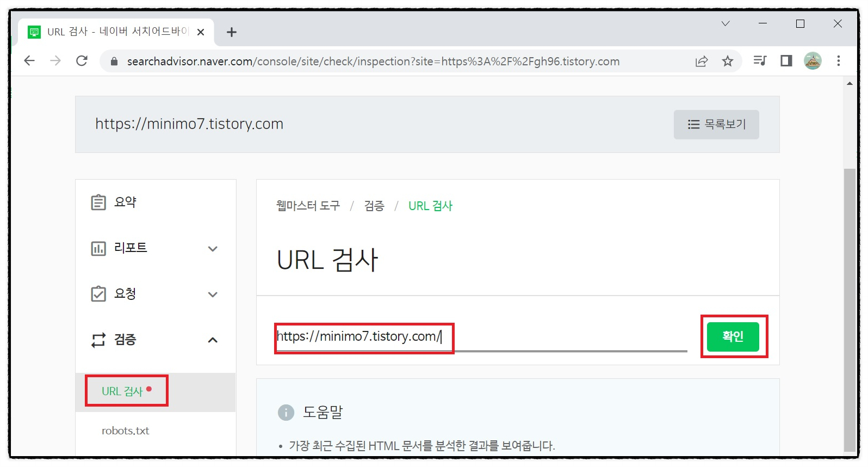Expand the 리포트 chevron

click(213, 249)
